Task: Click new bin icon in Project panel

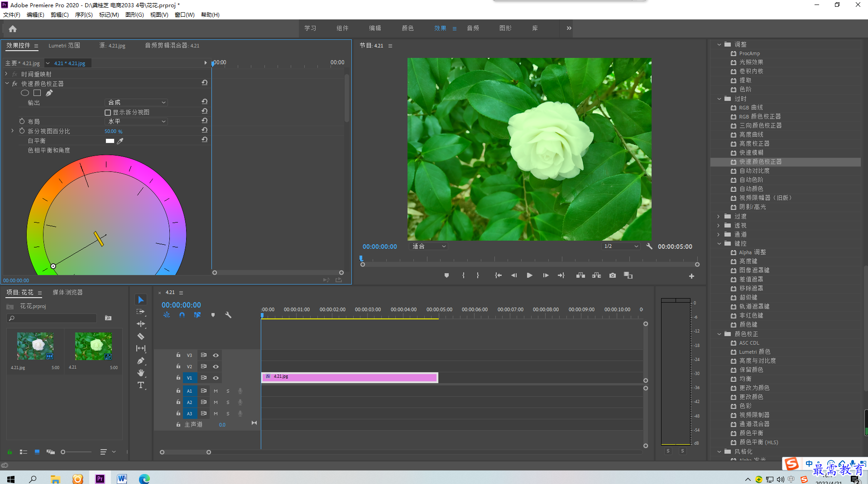Action: [x=108, y=318]
